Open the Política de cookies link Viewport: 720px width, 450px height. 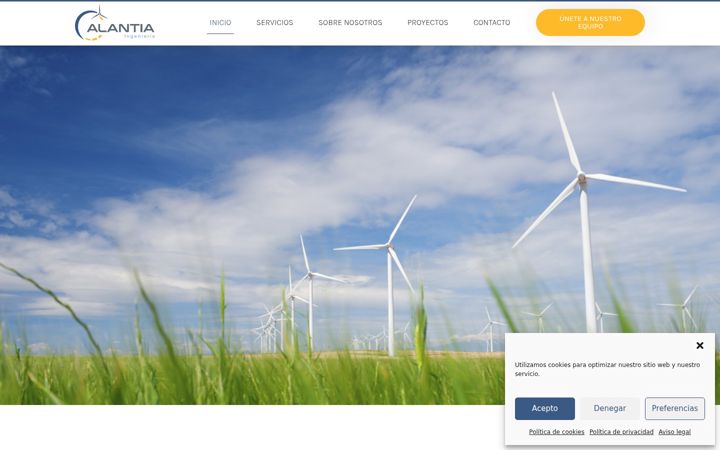[556, 432]
